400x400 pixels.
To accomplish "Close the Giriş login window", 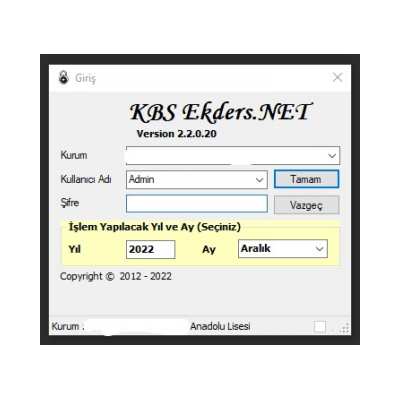I will tap(337, 78).
